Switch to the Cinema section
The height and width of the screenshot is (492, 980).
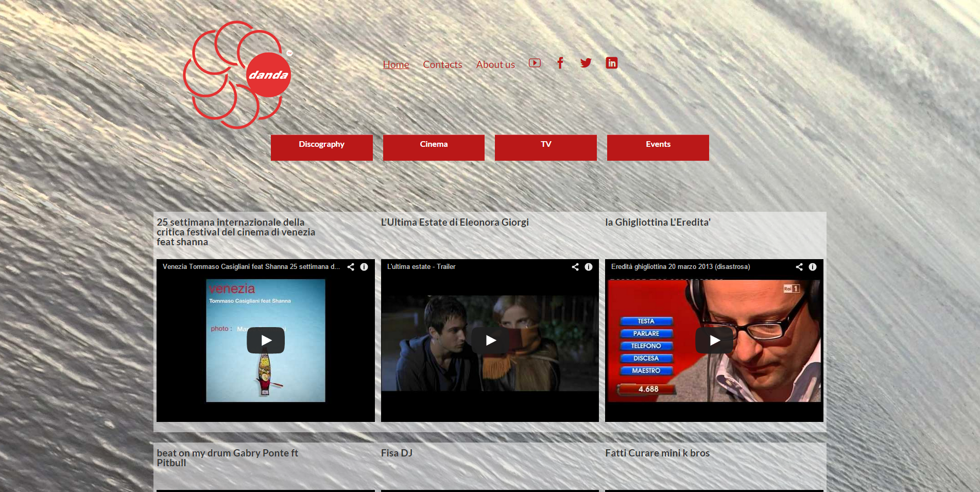tap(434, 147)
